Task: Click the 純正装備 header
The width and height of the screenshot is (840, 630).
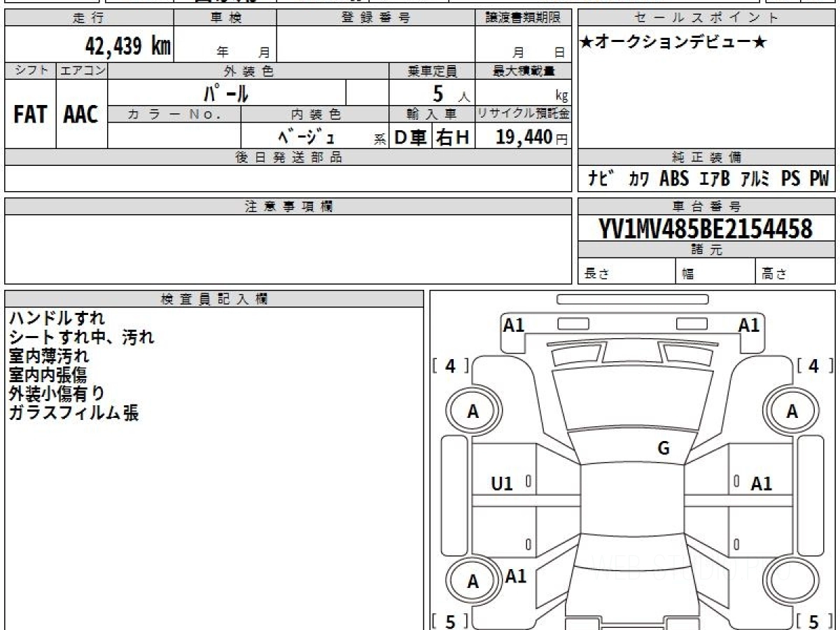Action: click(706, 157)
